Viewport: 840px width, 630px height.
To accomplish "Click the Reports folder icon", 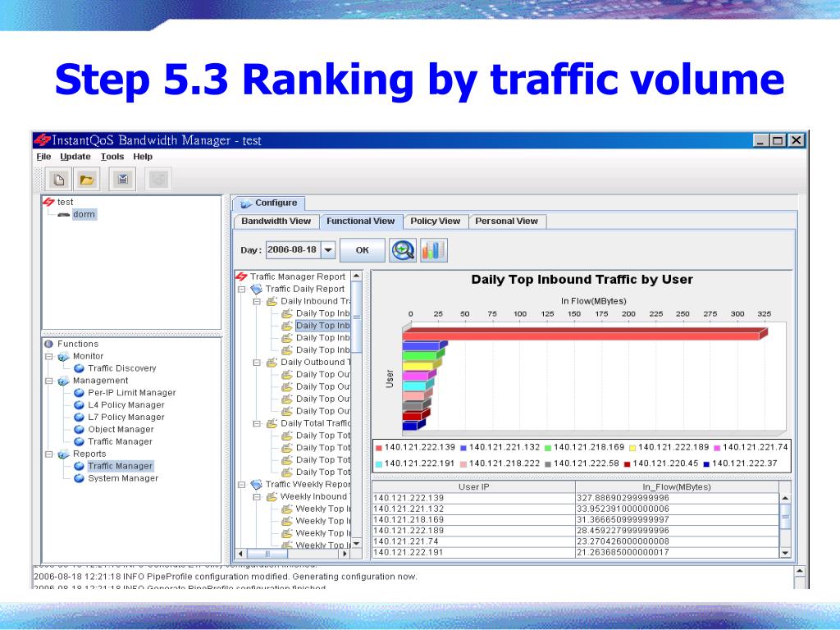I will [x=64, y=454].
